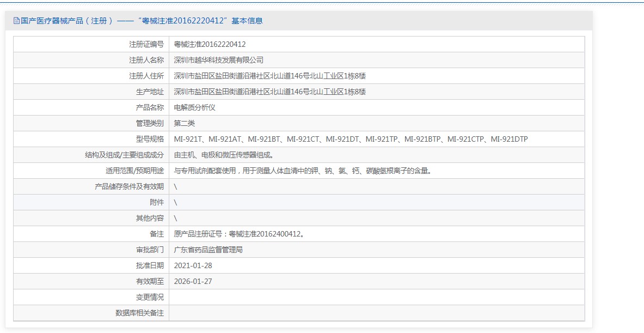Select the 广东省药品监督管理局 value
The height and width of the screenshot is (333, 644).
(208, 250)
